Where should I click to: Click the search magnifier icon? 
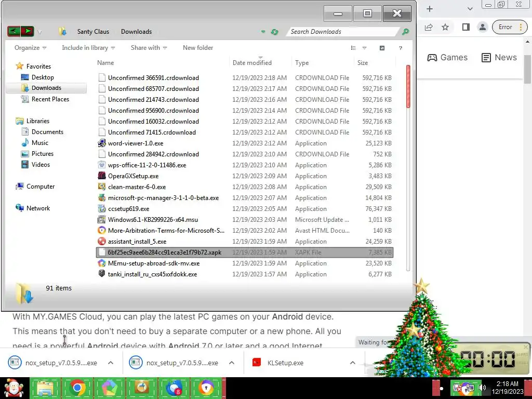pos(405,32)
